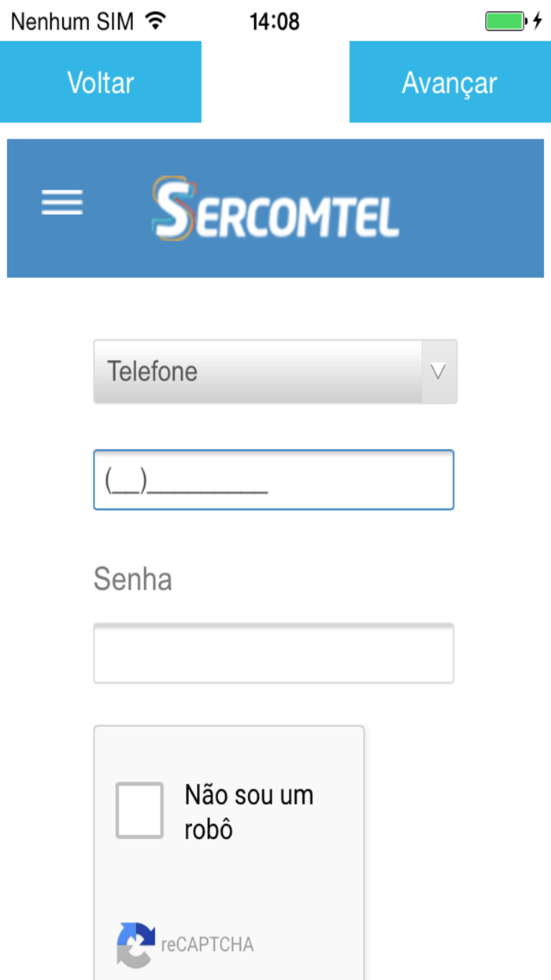Tap the battery indicator icon
Image resolution: width=551 pixels, height=980 pixels.
505,21
